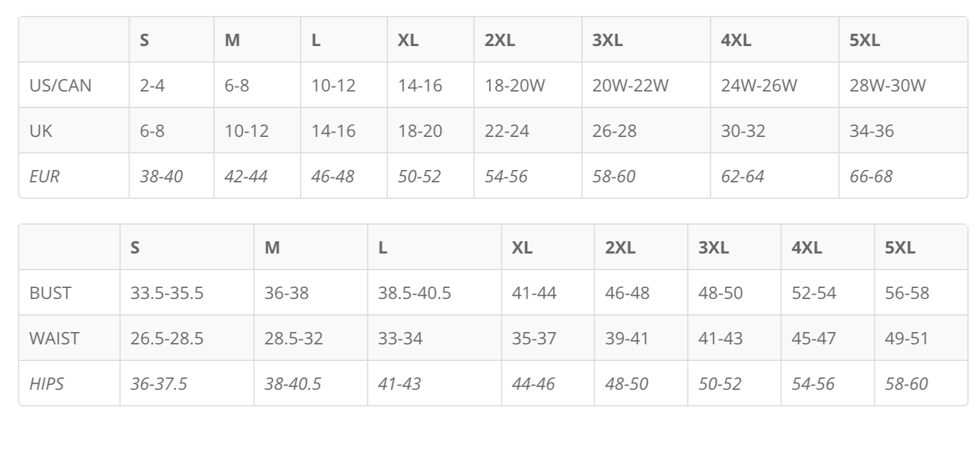The width and height of the screenshot is (980, 461).
Task: Select the bust 33.5-35.5 measurement
Action: (167, 293)
